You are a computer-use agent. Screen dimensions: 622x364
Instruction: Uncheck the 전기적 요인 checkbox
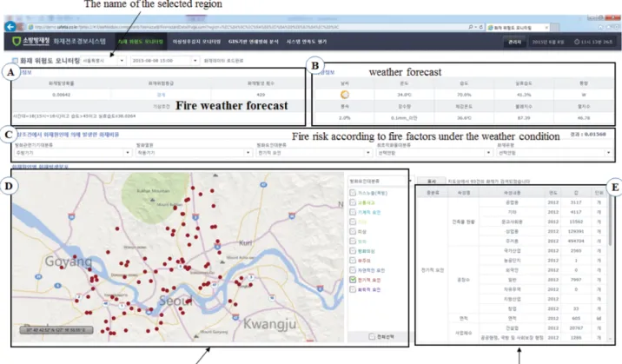353,280
